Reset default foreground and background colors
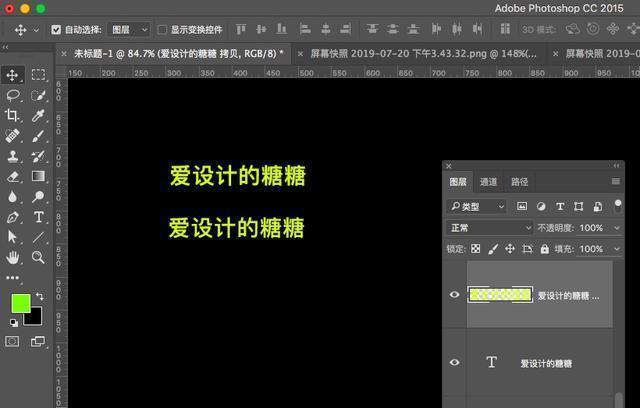 (14, 323)
